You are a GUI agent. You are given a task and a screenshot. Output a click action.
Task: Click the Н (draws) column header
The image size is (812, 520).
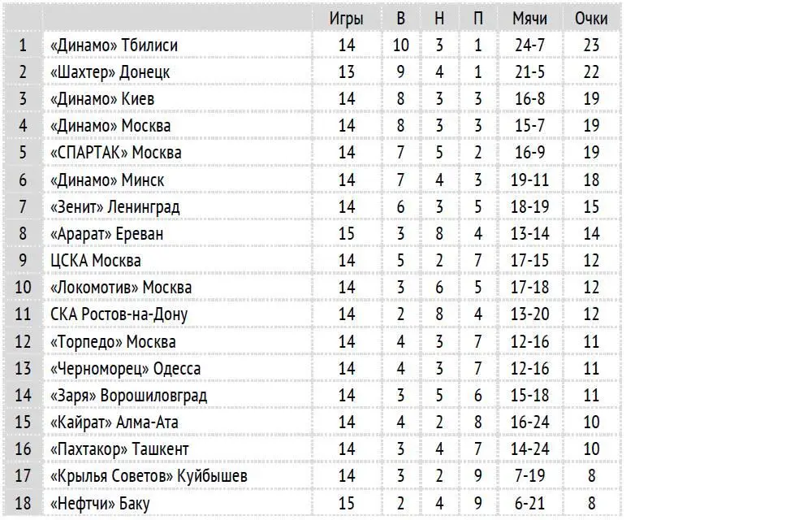coord(439,19)
